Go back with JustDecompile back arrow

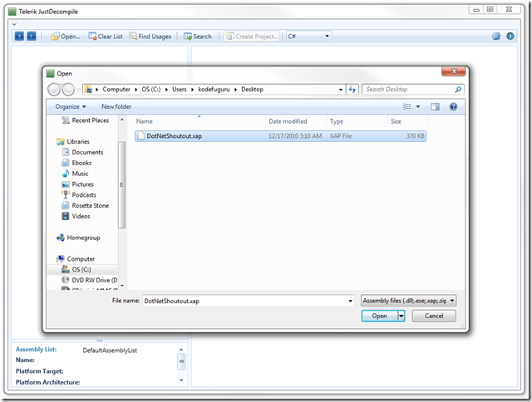coord(19,37)
